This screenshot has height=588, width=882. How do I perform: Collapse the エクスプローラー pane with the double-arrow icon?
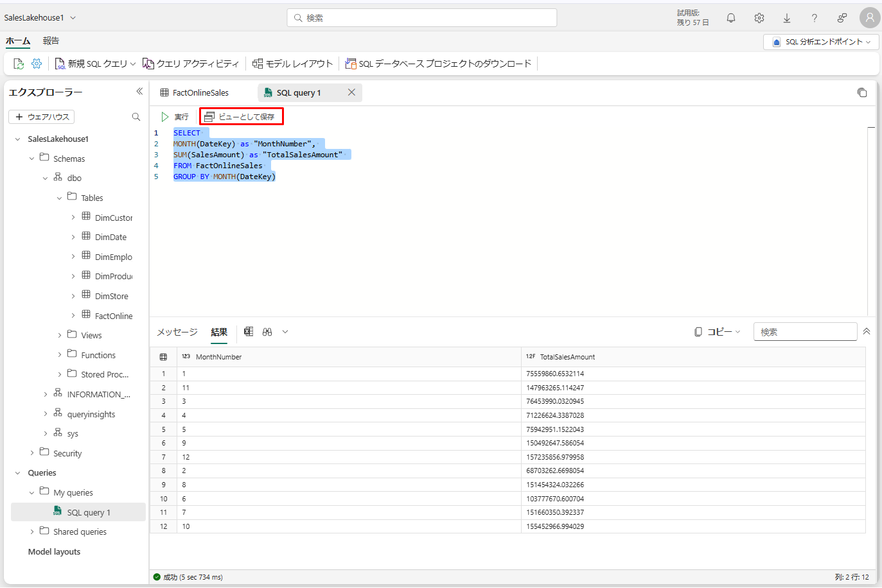click(x=139, y=92)
